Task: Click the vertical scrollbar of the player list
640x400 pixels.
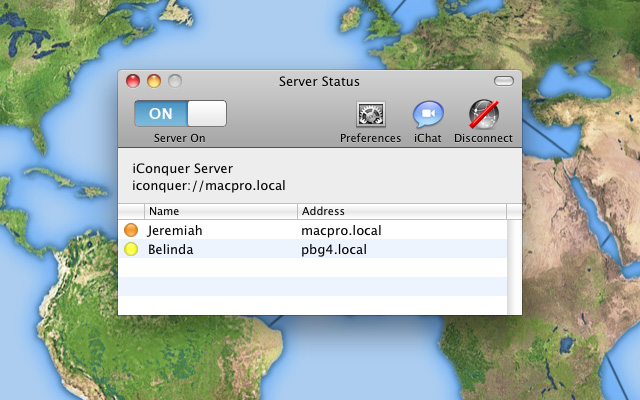Action: tap(514, 267)
